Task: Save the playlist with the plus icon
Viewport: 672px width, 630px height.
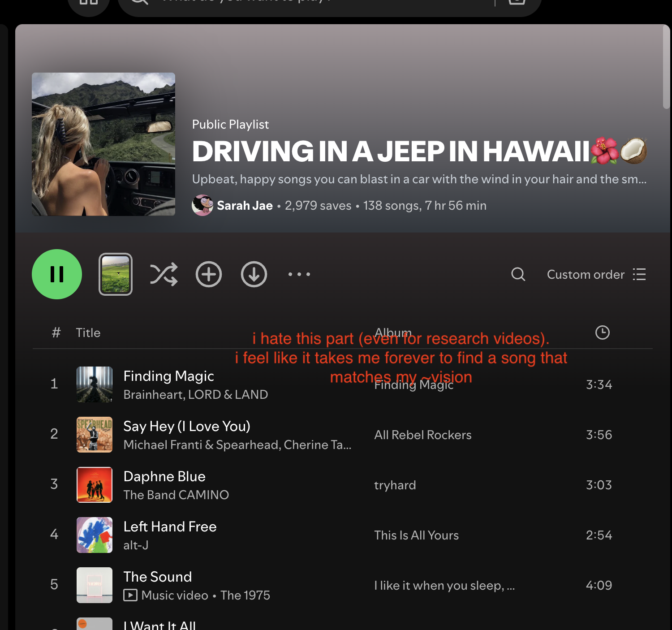Action: point(209,274)
